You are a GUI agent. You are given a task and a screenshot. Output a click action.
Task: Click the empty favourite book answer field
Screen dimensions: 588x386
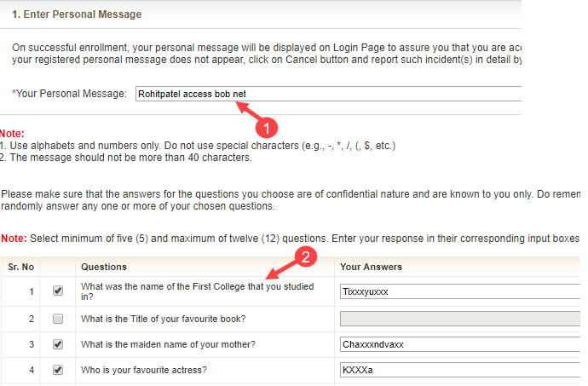(x=460, y=319)
